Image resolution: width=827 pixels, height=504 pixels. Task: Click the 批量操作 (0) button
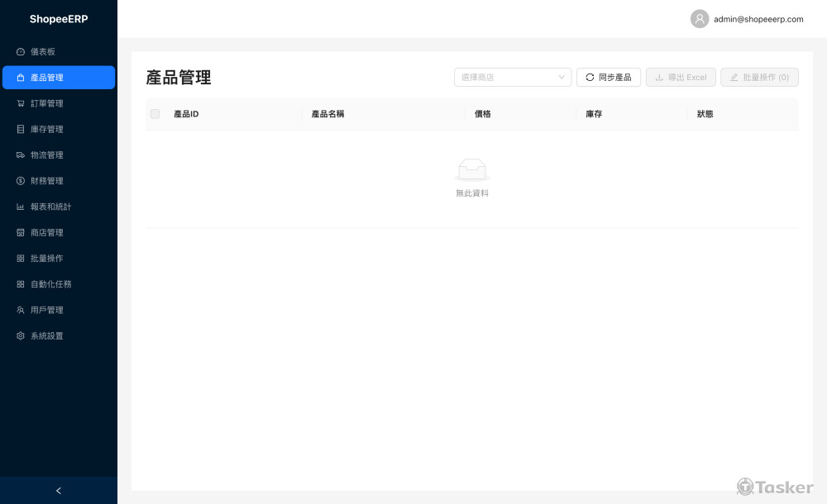tap(759, 77)
